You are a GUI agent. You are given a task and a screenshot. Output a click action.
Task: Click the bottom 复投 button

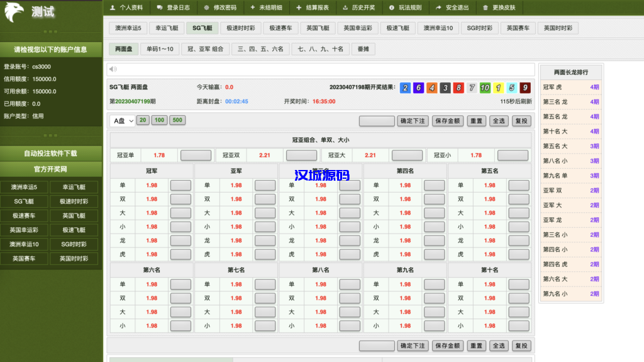(521, 346)
